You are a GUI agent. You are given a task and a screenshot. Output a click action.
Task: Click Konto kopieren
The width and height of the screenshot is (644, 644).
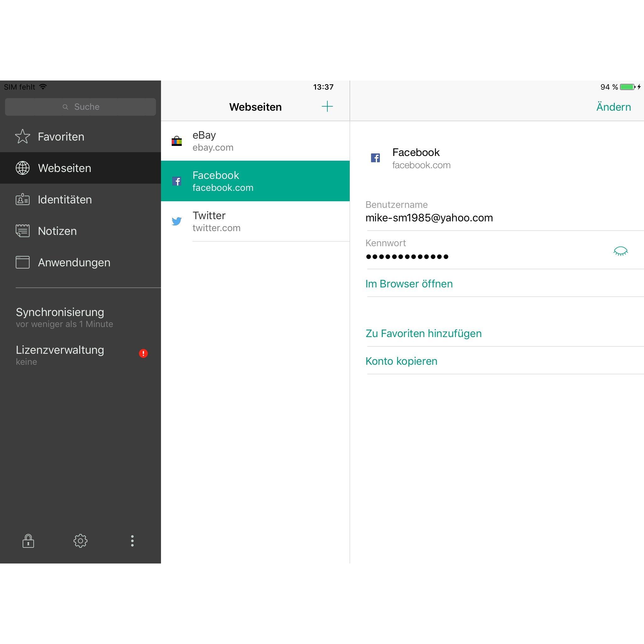pos(401,361)
